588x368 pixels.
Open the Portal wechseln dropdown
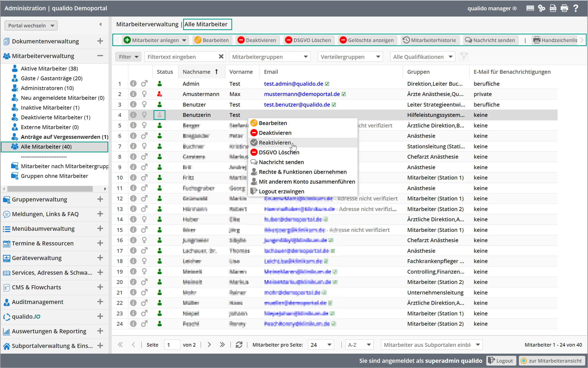[31, 25]
